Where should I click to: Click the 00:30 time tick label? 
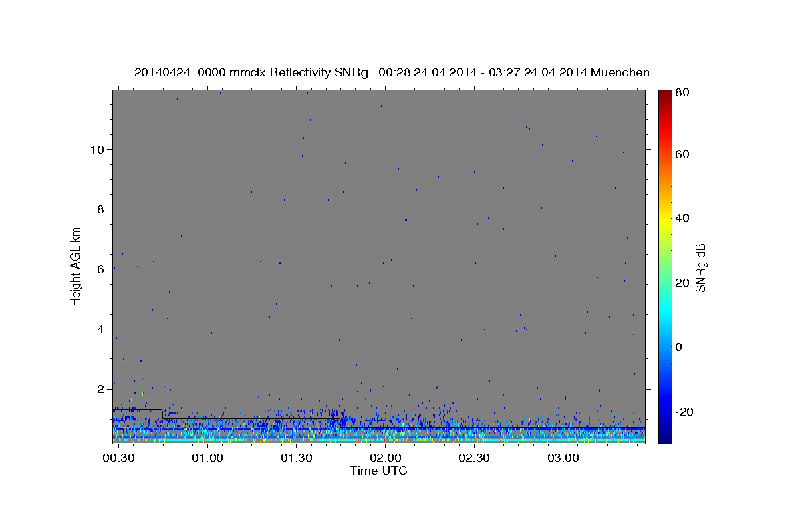coord(119,458)
